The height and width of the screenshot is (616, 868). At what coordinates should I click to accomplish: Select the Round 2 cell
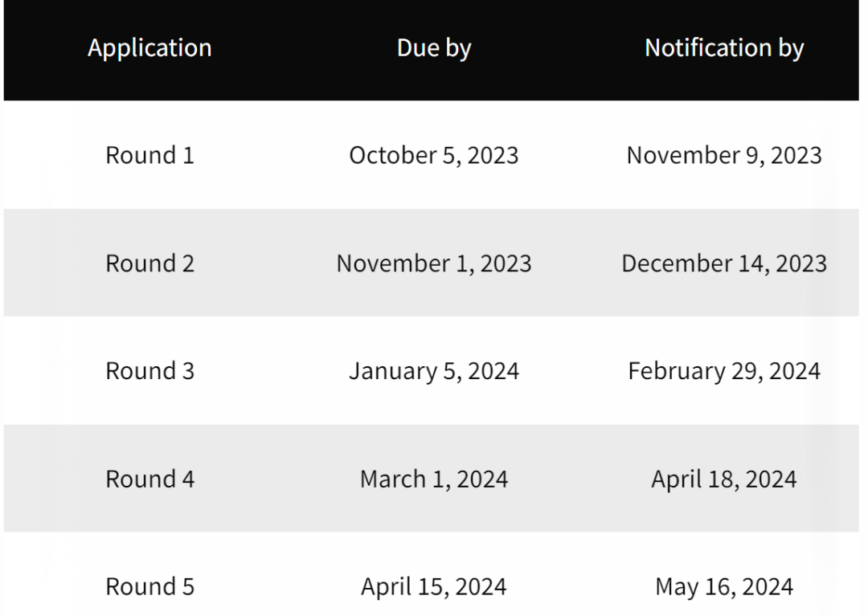(x=150, y=263)
